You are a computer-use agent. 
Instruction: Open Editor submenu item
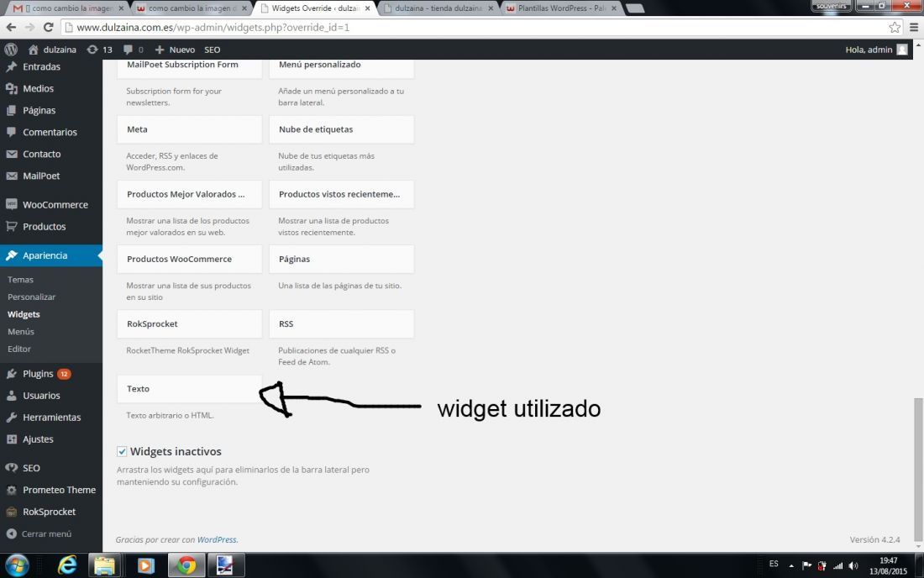[18, 349]
